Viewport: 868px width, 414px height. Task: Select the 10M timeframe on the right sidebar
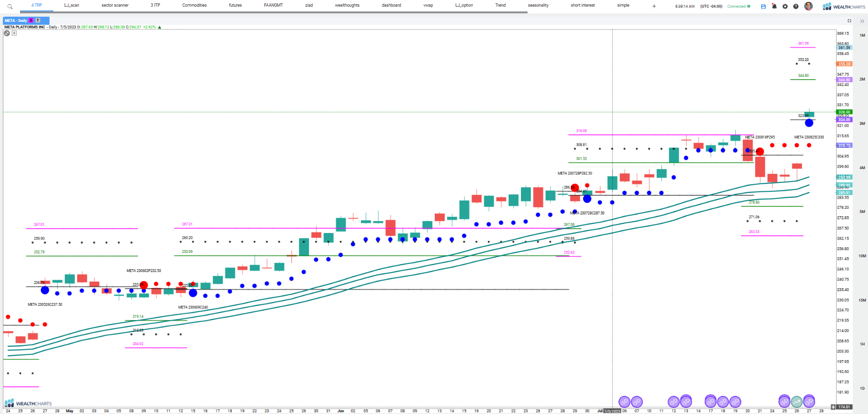(862, 256)
